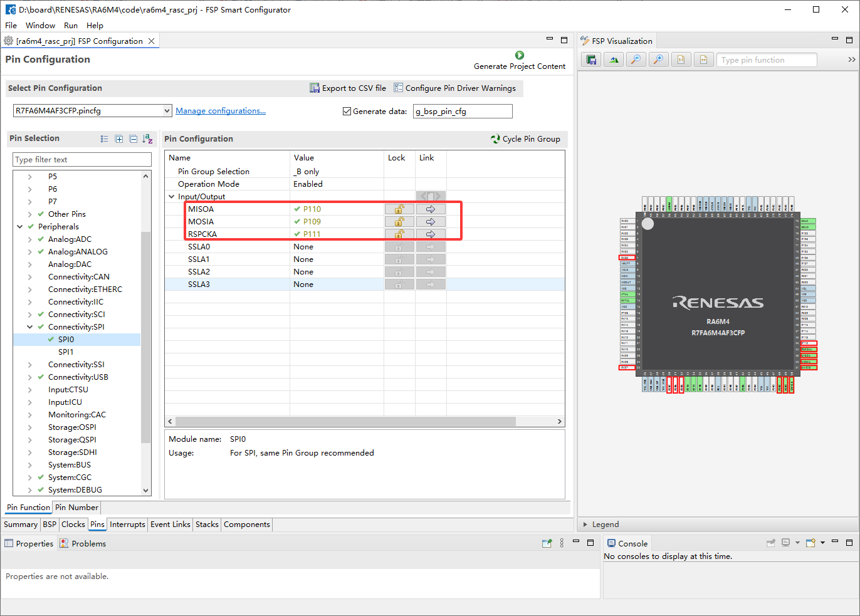Follow link arrow for MISOA pin
The image size is (860, 616).
pyautogui.click(x=431, y=209)
